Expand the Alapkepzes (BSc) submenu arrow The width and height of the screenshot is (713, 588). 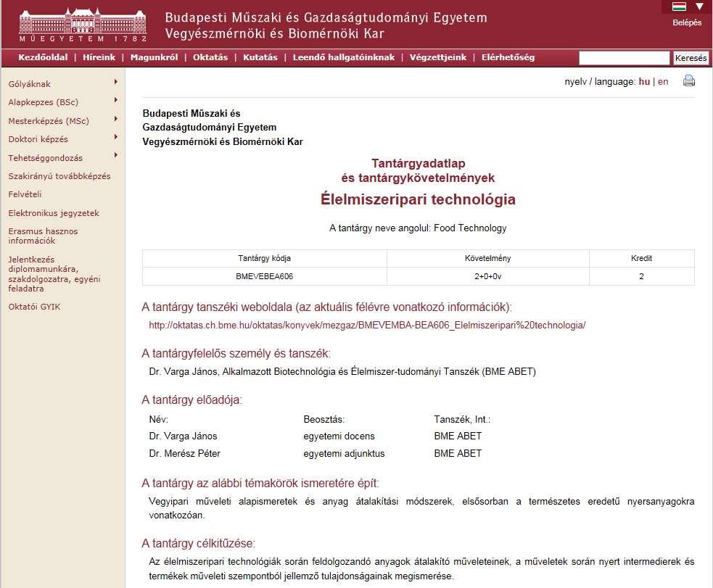[116, 100]
